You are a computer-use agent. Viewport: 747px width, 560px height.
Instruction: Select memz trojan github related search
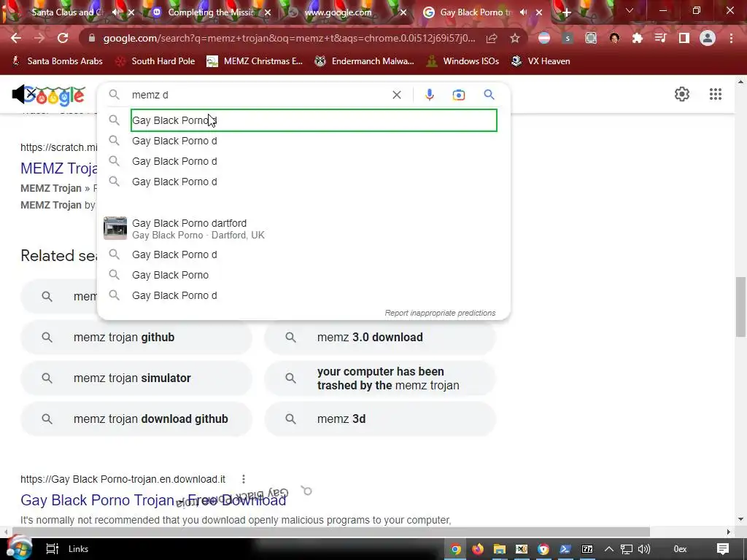(x=136, y=337)
